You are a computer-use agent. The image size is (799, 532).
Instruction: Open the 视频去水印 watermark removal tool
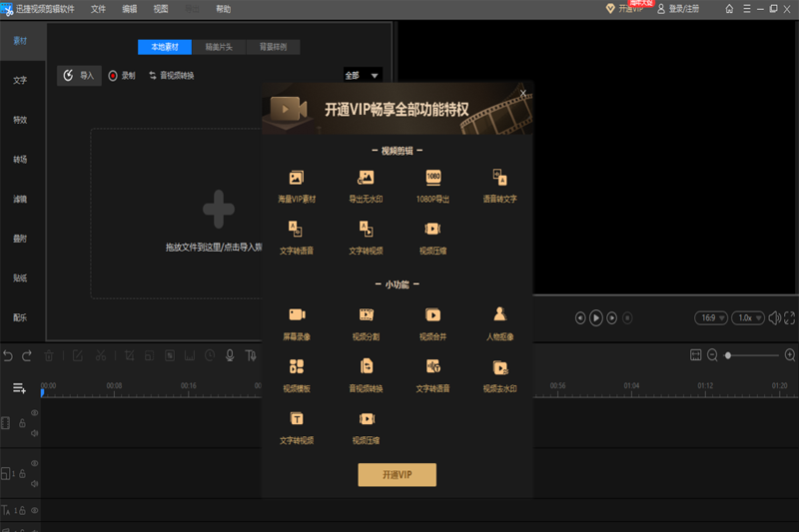[x=500, y=367]
